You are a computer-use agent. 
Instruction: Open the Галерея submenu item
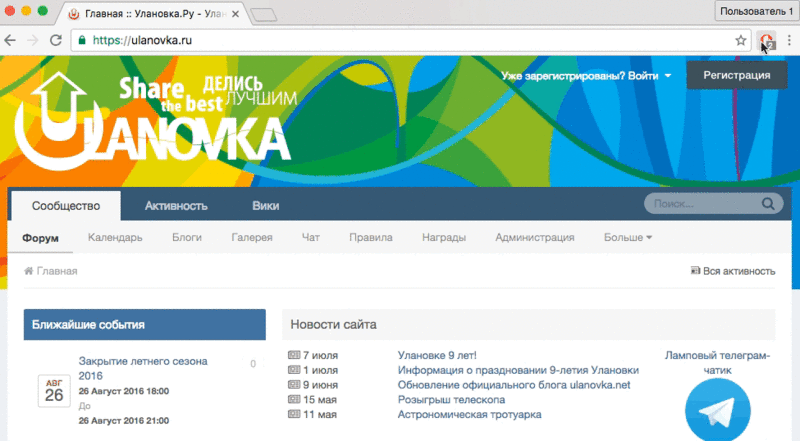252,237
